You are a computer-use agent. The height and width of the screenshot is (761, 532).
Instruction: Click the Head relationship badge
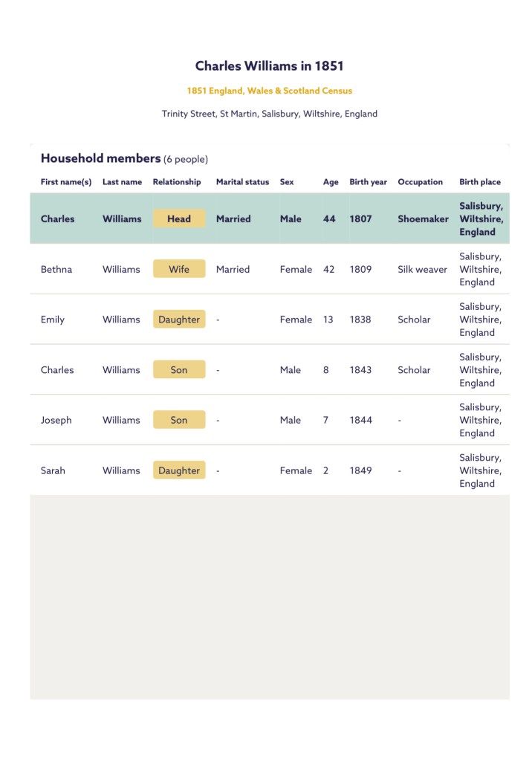179,218
